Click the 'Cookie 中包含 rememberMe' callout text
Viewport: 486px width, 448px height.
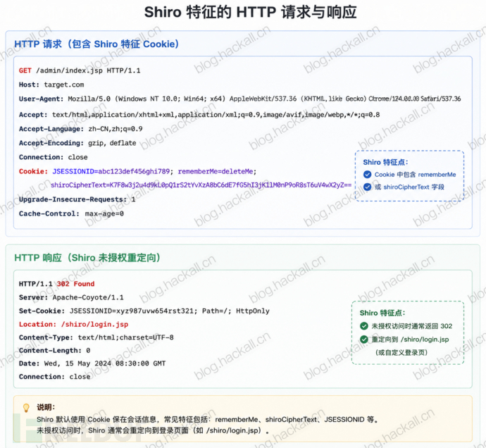click(x=416, y=175)
